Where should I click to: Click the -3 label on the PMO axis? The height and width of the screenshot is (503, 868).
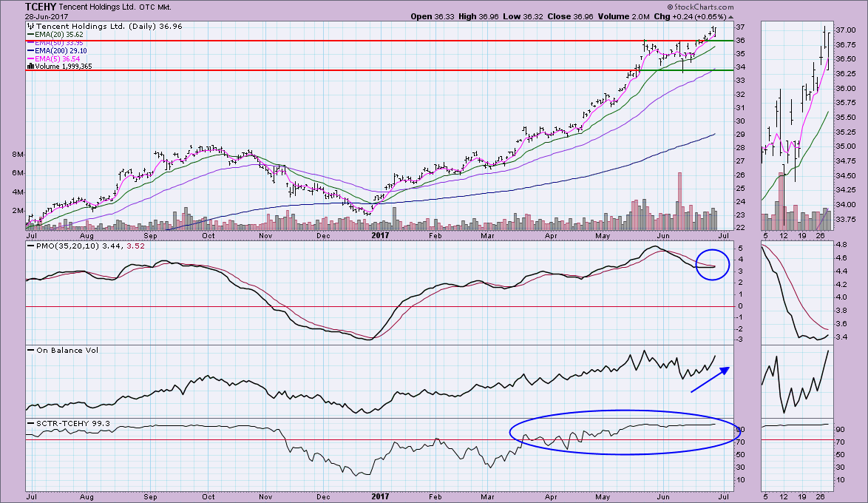739,340
